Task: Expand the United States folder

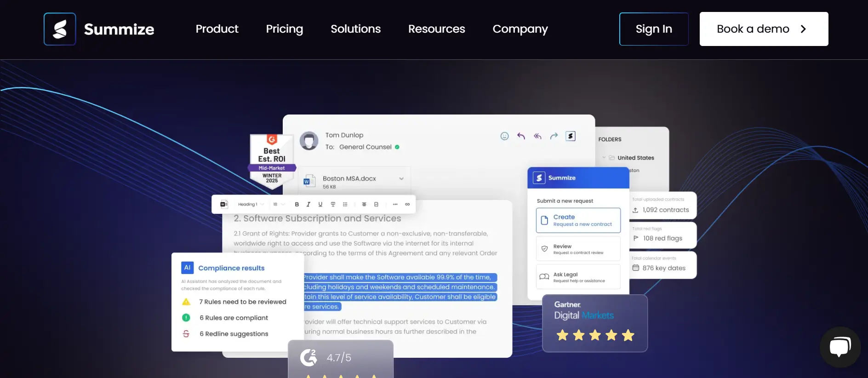Action: (604, 158)
